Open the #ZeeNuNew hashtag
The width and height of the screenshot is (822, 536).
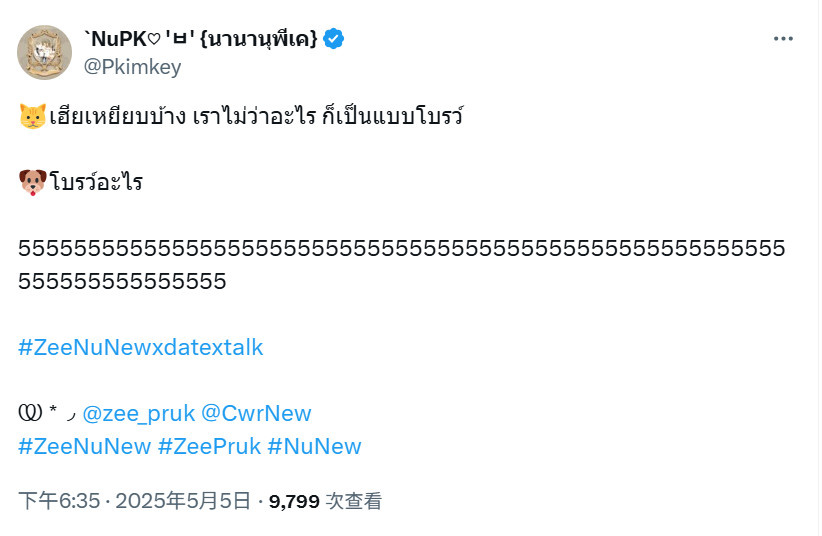pos(84,447)
